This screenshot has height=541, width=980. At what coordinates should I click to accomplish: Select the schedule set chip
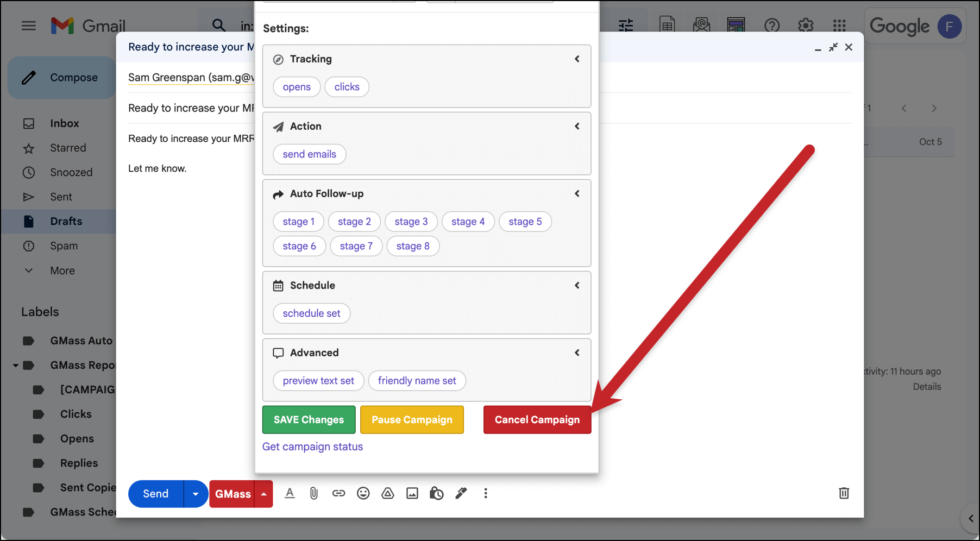pyautogui.click(x=312, y=313)
